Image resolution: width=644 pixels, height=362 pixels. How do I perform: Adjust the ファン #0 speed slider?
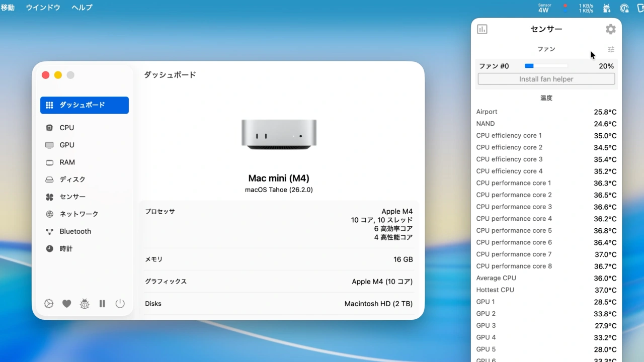point(546,66)
